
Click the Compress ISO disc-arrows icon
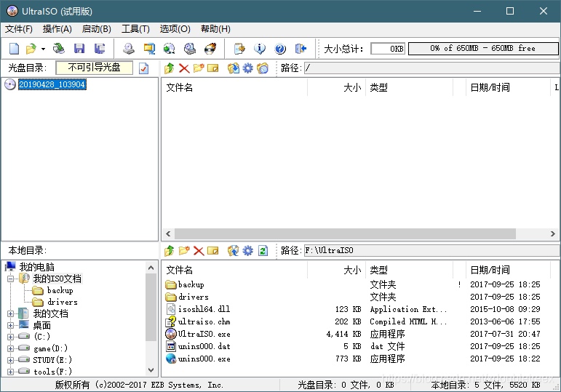click(x=170, y=48)
